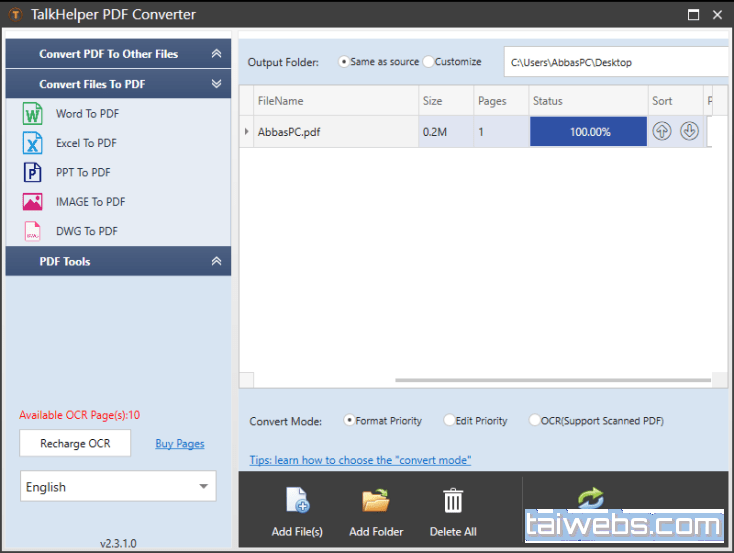Select the Customize output folder option
The width and height of the screenshot is (734, 553).
pyautogui.click(x=429, y=62)
